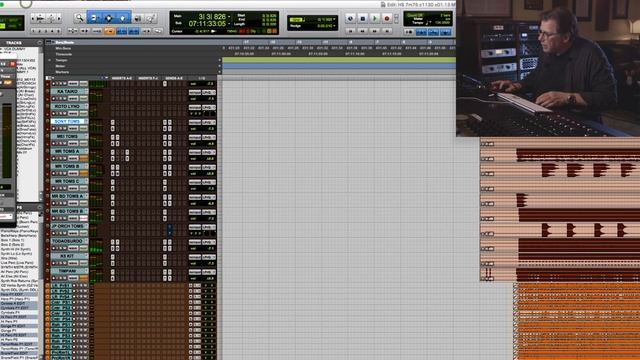The width and height of the screenshot is (640, 360).
Task: Click zoom preset button 5
Action: (58, 31)
